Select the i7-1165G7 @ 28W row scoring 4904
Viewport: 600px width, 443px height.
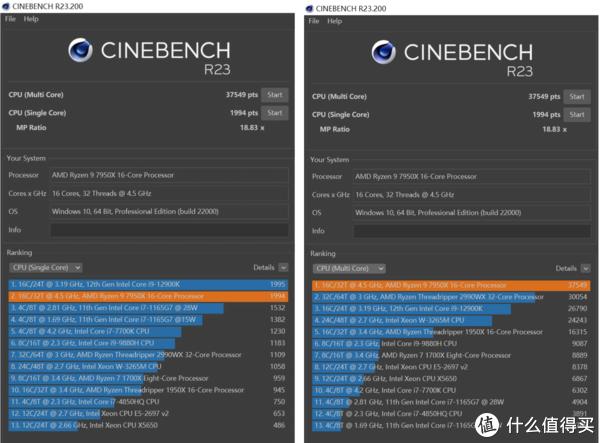451,402
